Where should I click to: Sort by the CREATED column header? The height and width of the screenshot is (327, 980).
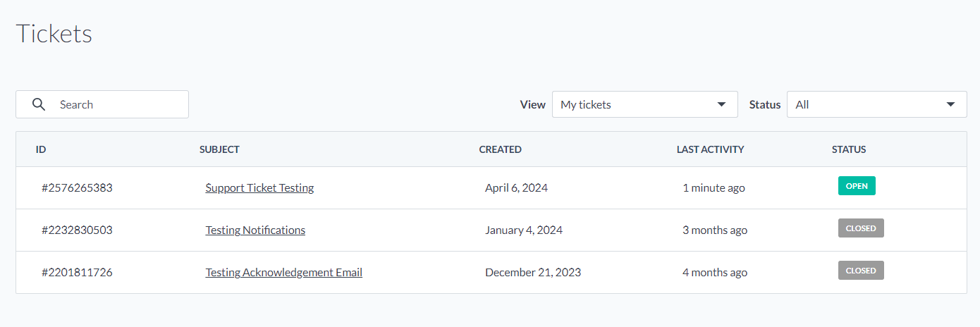(501, 149)
